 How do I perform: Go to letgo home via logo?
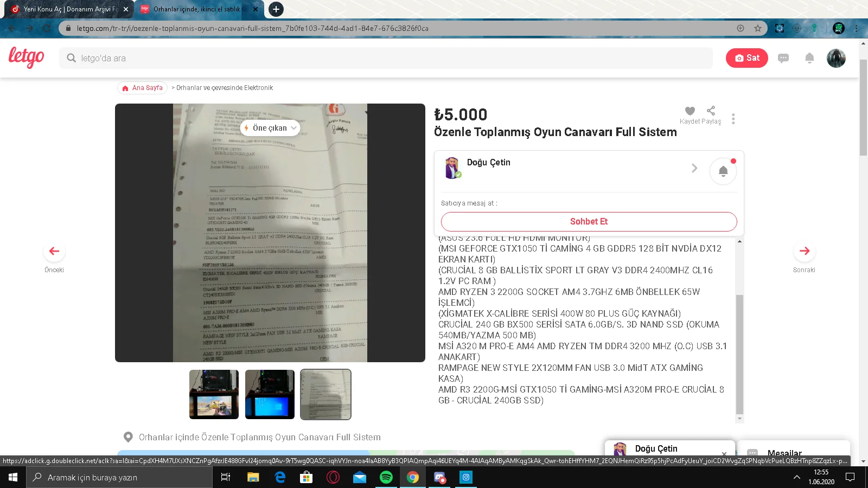click(x=26, y=57)
